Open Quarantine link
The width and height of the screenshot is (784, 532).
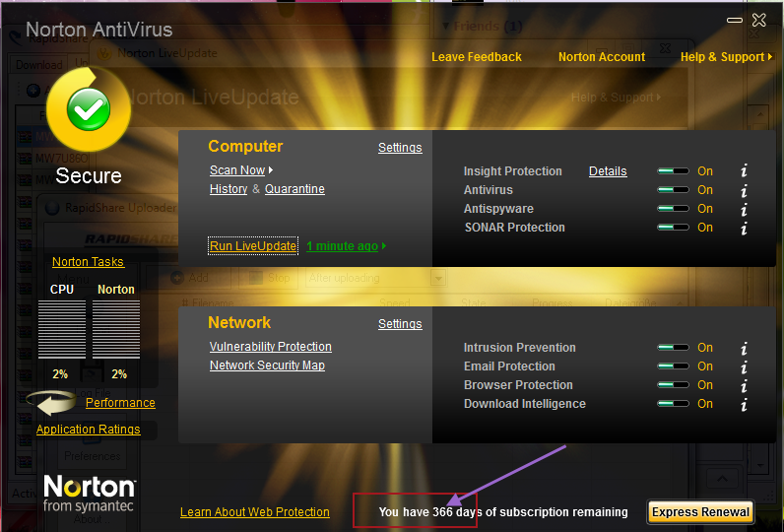[294, 189]
